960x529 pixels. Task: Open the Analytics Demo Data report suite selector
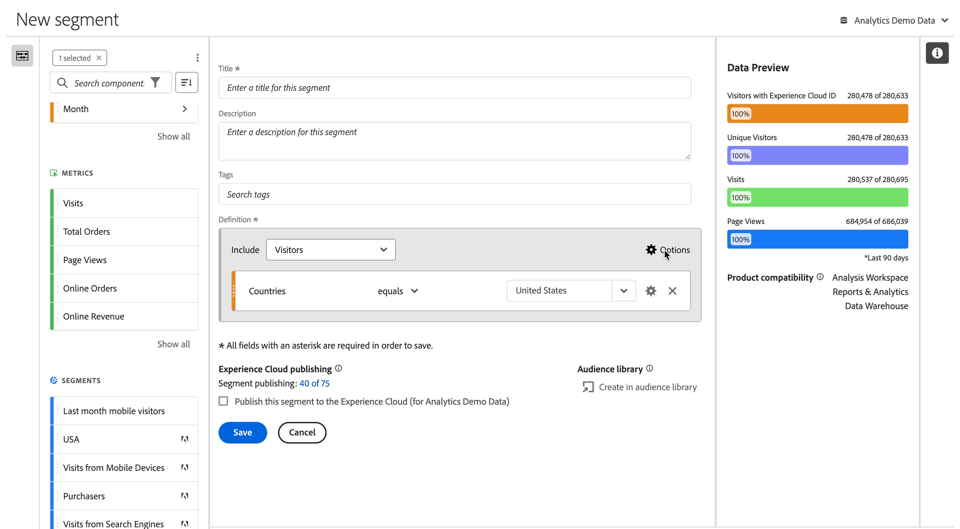(894, 20)
